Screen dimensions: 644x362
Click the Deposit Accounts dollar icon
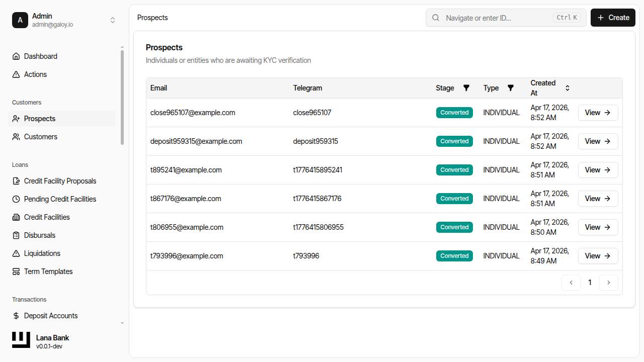coord(16,316)
